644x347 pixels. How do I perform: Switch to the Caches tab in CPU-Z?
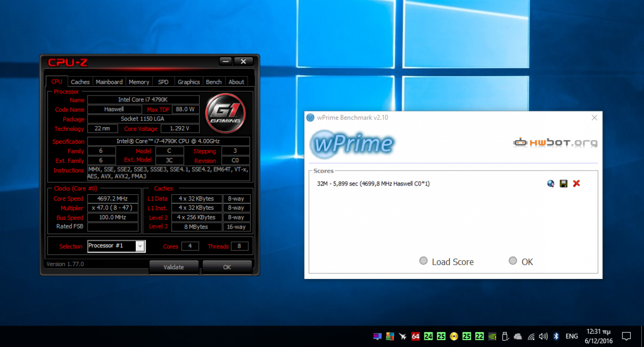click(x=80, y=82)
